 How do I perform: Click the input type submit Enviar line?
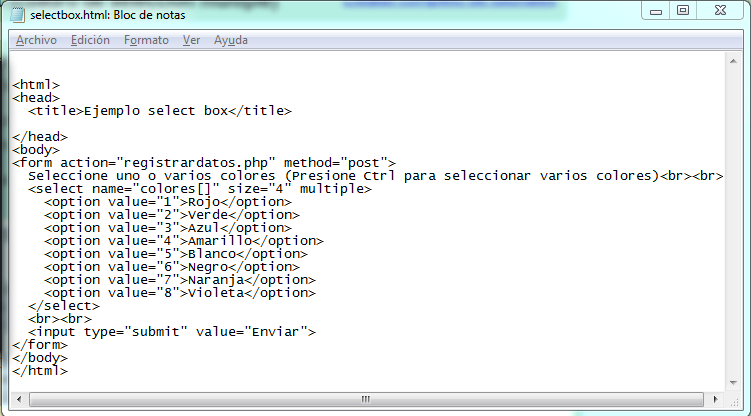172,332
